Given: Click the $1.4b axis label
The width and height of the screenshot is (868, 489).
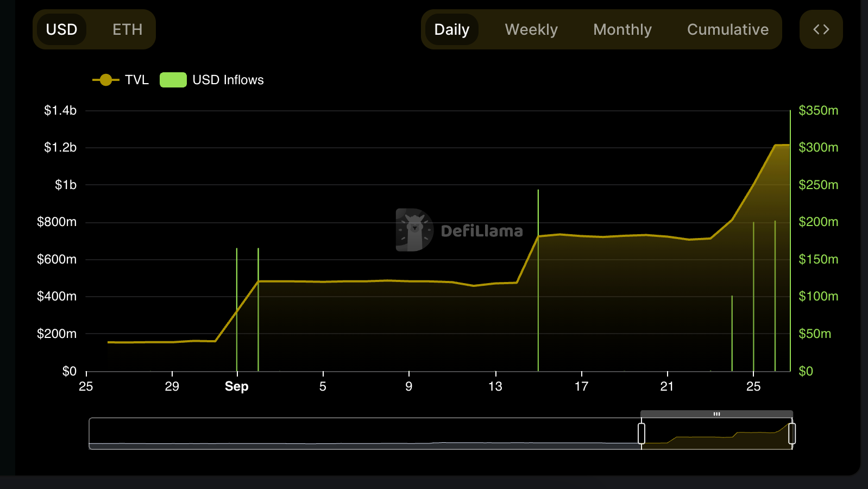Looking at the screenshot, I should point(60,110).
